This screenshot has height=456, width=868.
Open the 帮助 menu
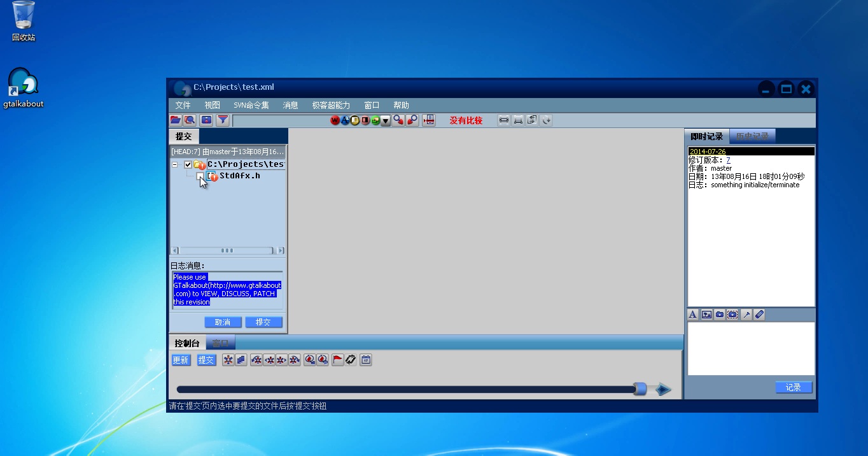(401, 106)
